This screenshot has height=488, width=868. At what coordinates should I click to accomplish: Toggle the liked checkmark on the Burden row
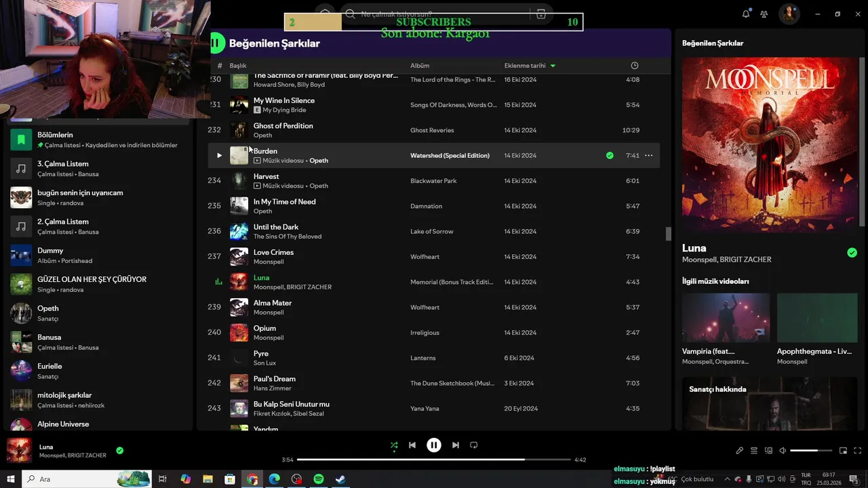(610, 155)
